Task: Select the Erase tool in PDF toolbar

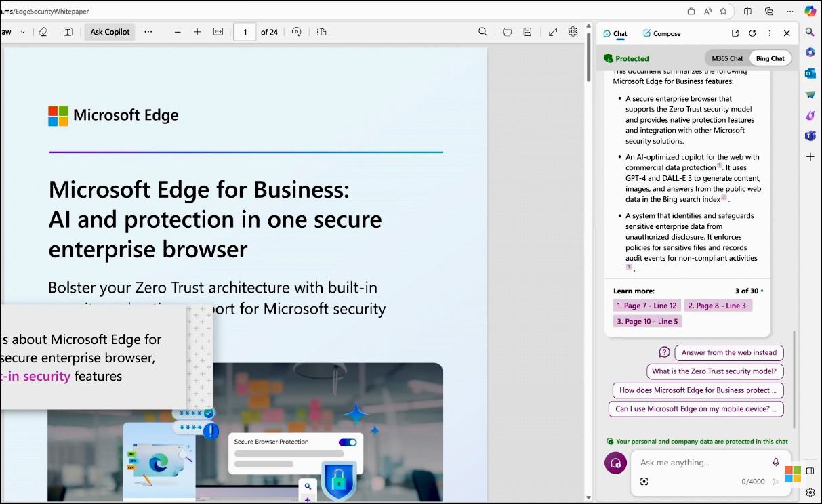Action: click(43, 32)
